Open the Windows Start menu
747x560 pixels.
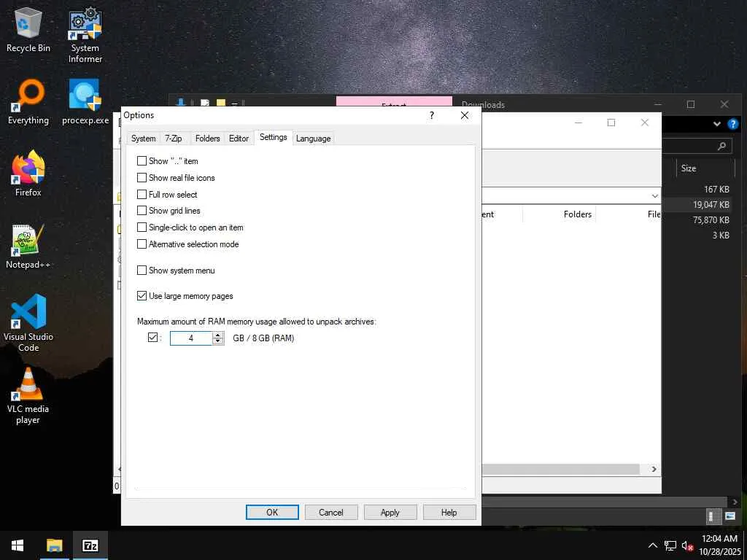(x=18, y=545)
